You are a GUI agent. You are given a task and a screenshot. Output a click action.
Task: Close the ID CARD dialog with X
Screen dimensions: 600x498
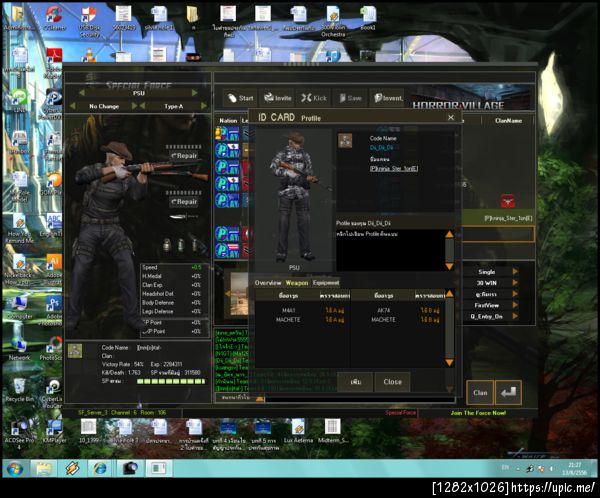(451, 118)
